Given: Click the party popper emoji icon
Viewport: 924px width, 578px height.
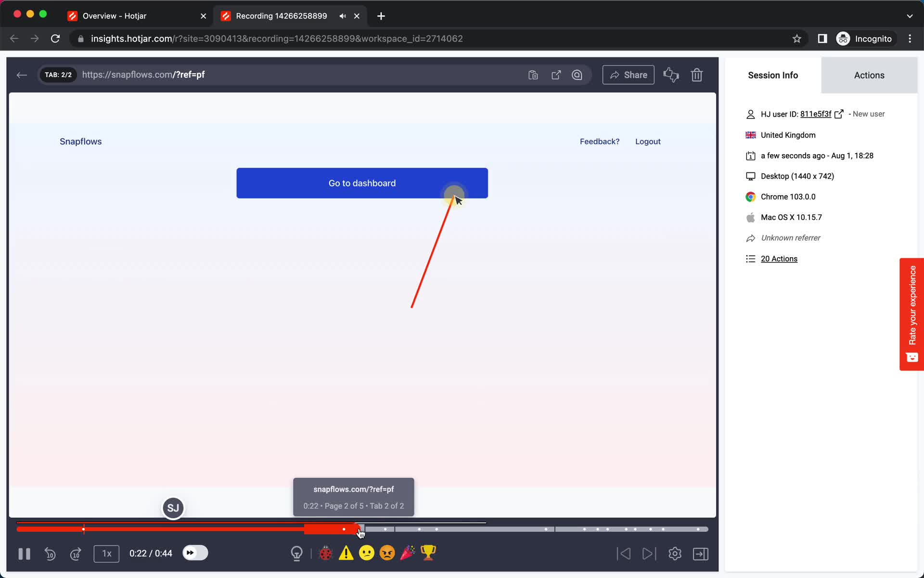Looking at the screenshot, I should click(x=408, y=552).
